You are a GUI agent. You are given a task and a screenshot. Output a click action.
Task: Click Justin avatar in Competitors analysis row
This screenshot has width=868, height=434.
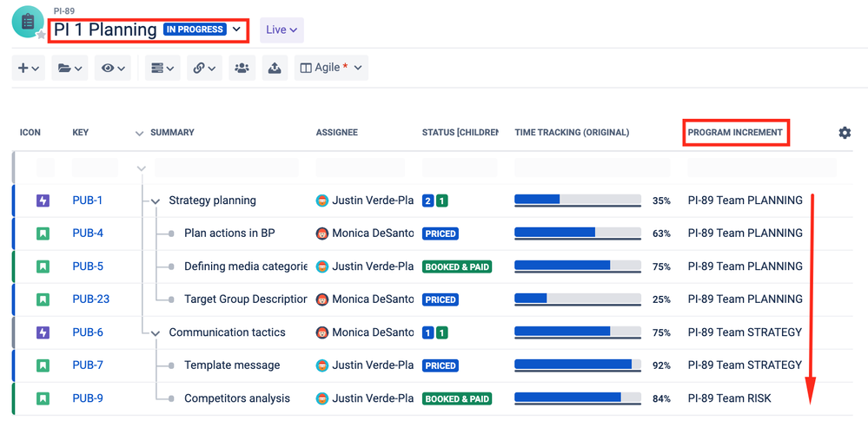pos(322,398)
